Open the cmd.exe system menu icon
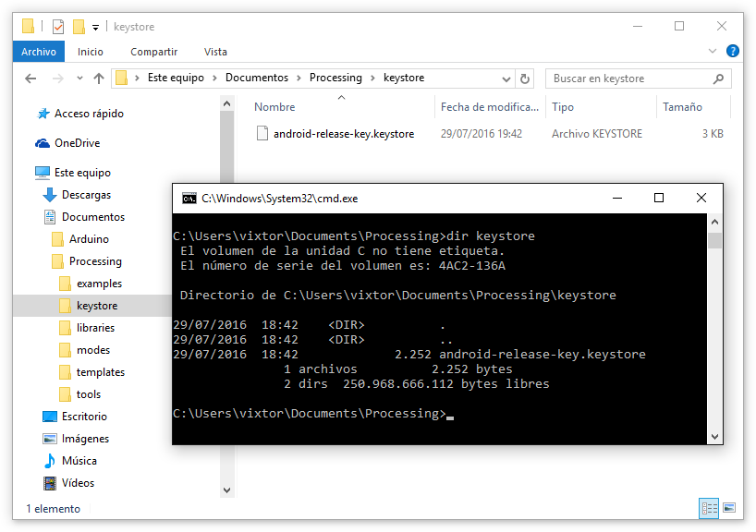756x532 pixels. pos(189,198)
